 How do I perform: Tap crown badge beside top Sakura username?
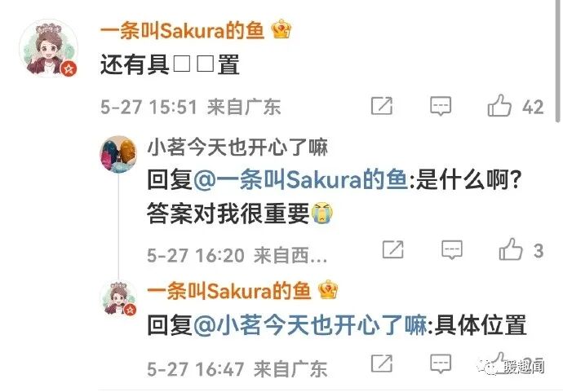281,30
